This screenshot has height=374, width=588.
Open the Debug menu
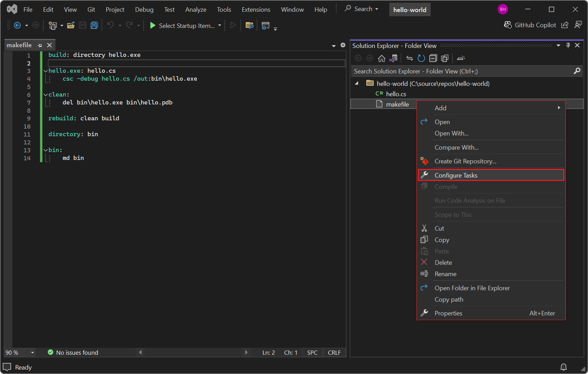144,9
